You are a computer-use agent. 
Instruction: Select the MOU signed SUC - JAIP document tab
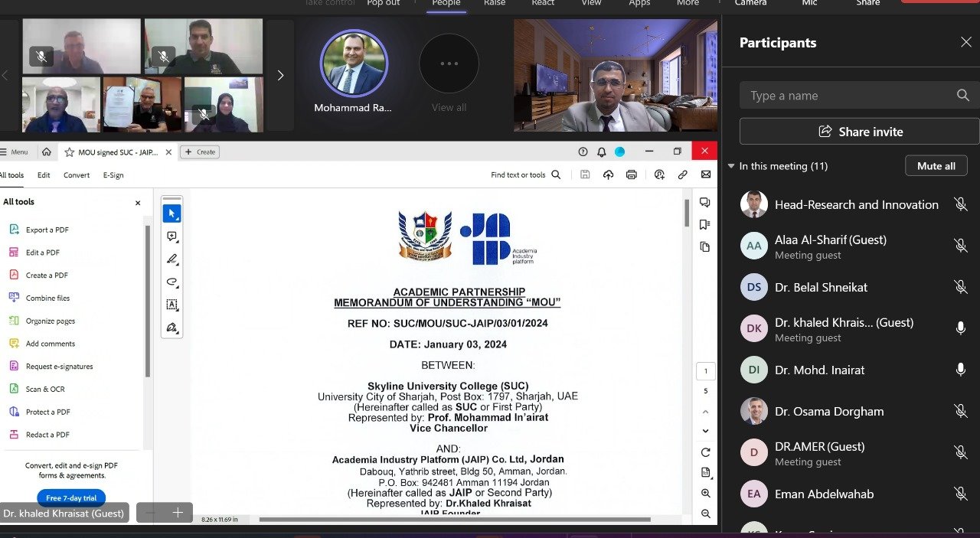(x=118, y=152)
